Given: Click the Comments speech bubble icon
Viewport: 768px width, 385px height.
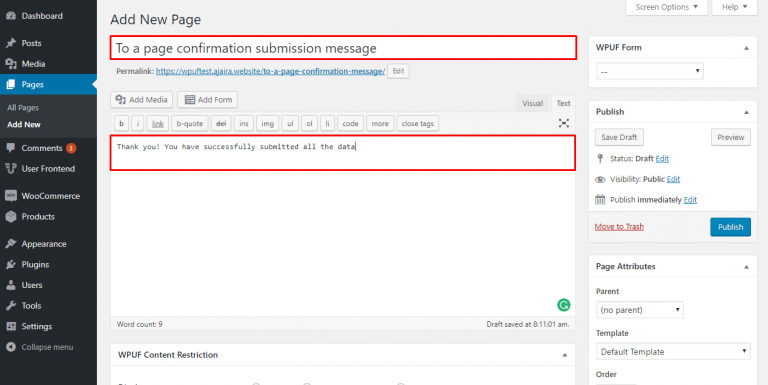Looking at the screenshot, I should tap(11, 148).
